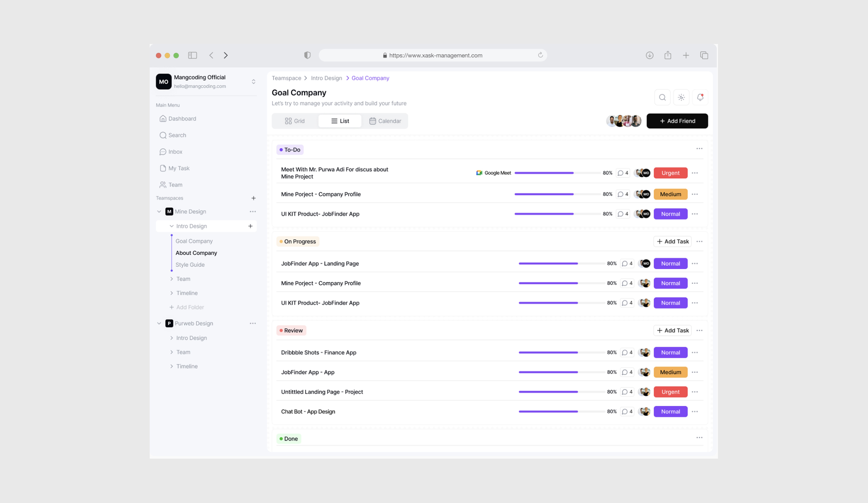868x503 pixels.
Task: Go back with the browser back arrow
Action: pyautogui.click(x=211, y=55)
